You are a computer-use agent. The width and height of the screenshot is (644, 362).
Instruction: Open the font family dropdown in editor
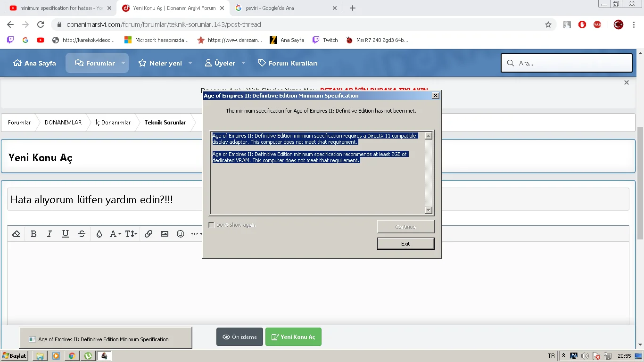pyautogui.click(x=116, y=234)
